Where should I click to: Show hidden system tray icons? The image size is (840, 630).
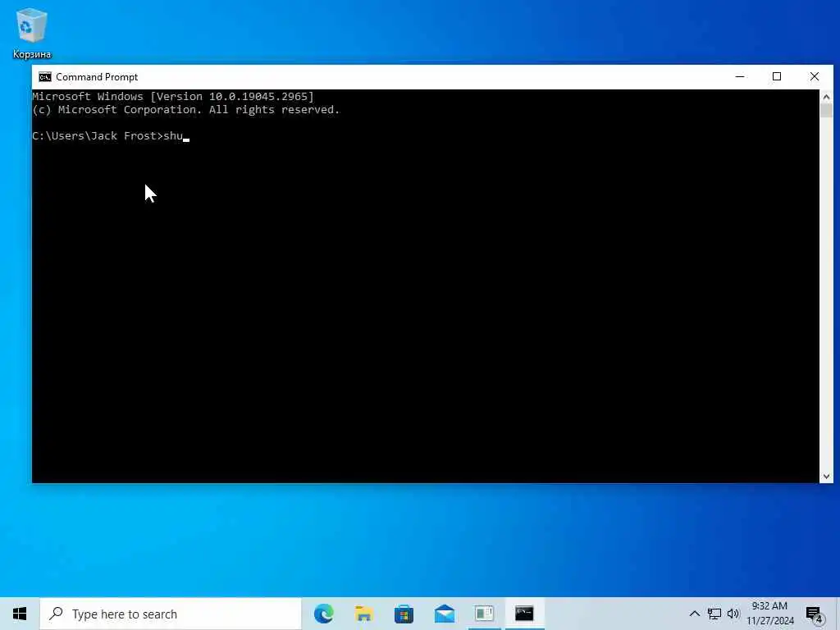(694, 614)
